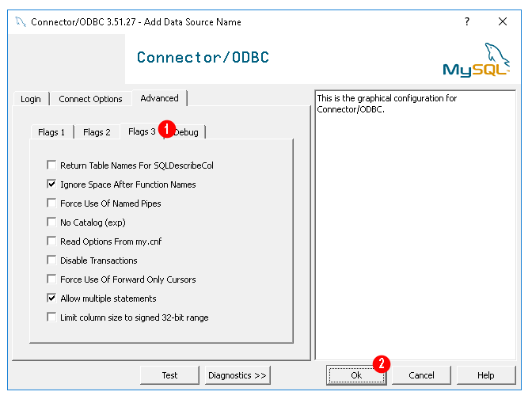The width and height of the screenshot is (532, 403).
Task: Open the Connect Options tab
Action: pyautogui.click(x=90, y=99)
